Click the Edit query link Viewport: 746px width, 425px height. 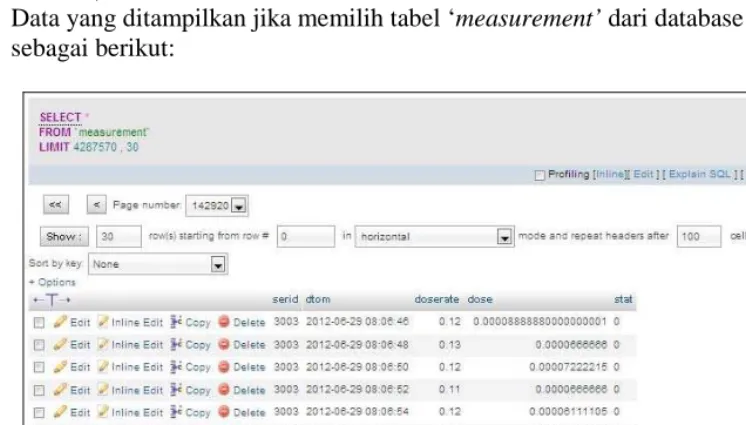[x=643, y=174]
